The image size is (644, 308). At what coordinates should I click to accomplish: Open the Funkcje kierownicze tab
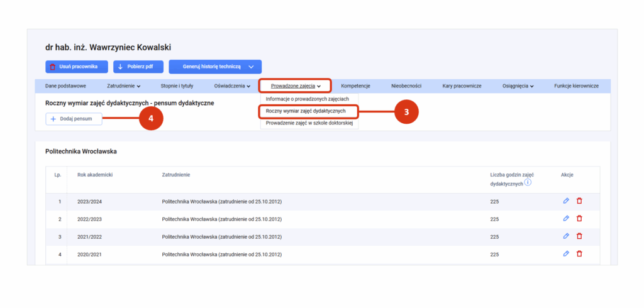click(x=576, y=86)
